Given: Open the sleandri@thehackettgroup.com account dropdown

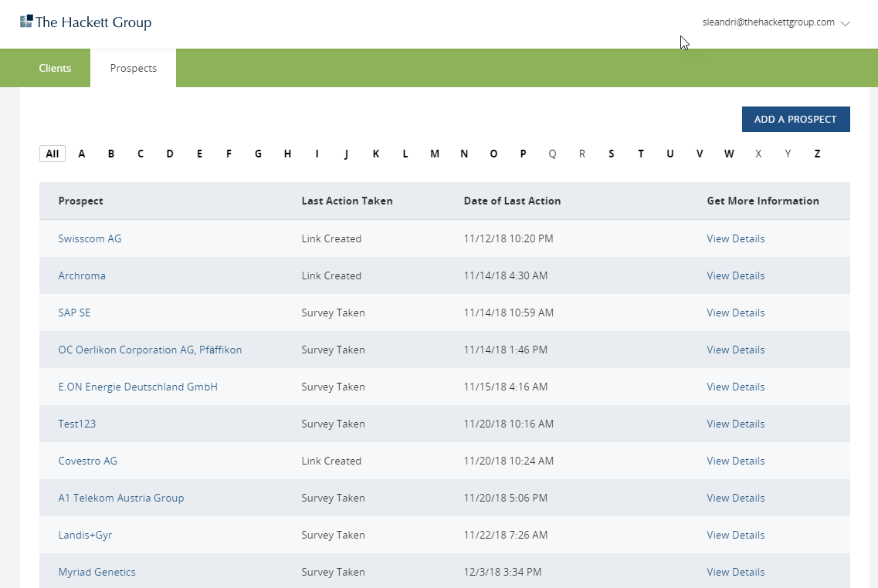Looking at the screenshot, I should click(x=776, y=22).
